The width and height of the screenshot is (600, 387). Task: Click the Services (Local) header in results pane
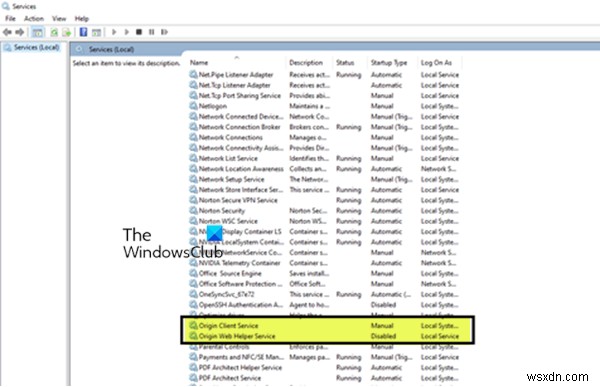(x=111, y=49)
